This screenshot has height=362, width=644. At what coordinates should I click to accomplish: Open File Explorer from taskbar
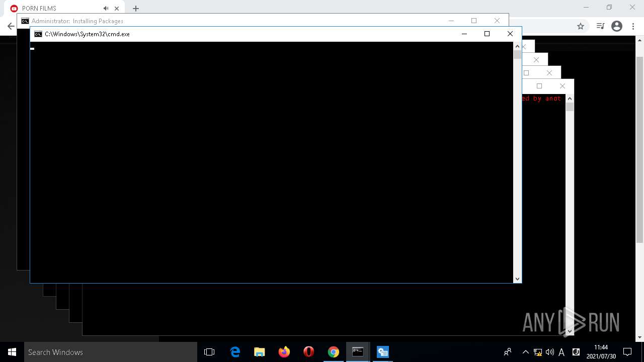(260, 352)
